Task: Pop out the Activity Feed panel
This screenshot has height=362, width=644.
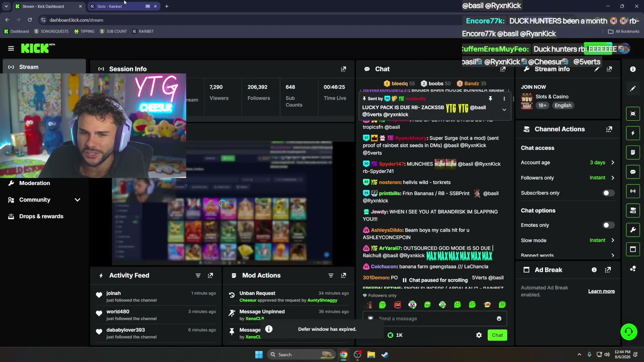Action: (210, 276)
